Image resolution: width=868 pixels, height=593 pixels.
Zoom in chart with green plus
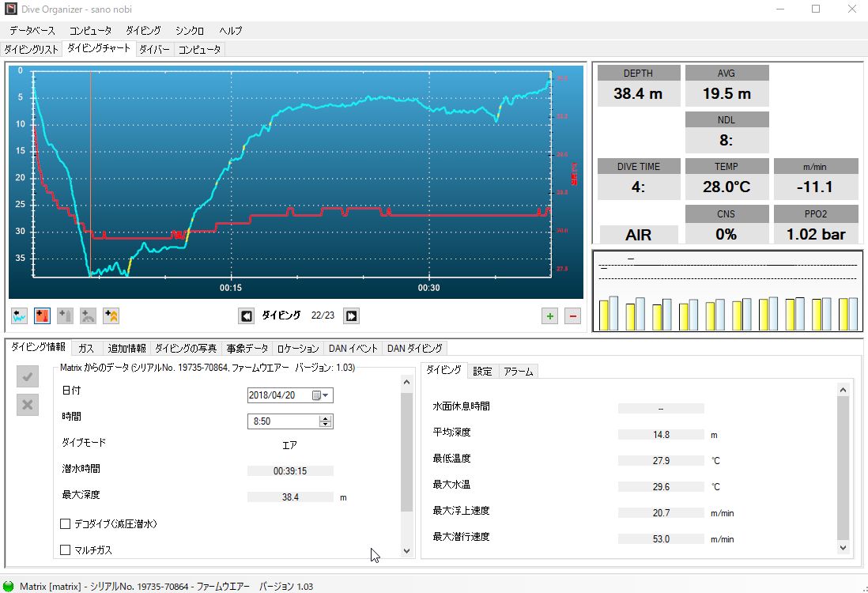[550, 316]
